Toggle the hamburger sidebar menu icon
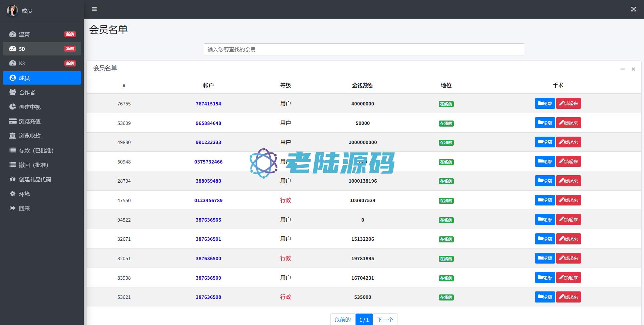This screenshot has height=325, width=644. (94, 9)
